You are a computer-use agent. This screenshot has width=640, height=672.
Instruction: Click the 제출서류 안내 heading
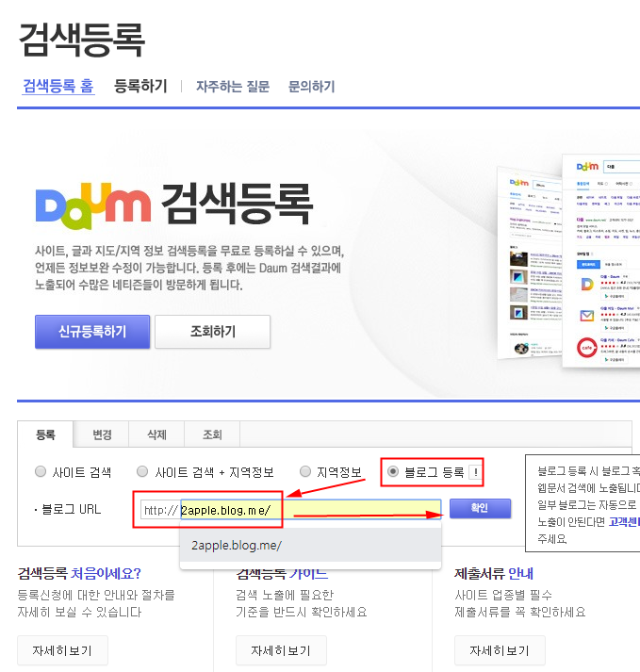pos(494,573)
